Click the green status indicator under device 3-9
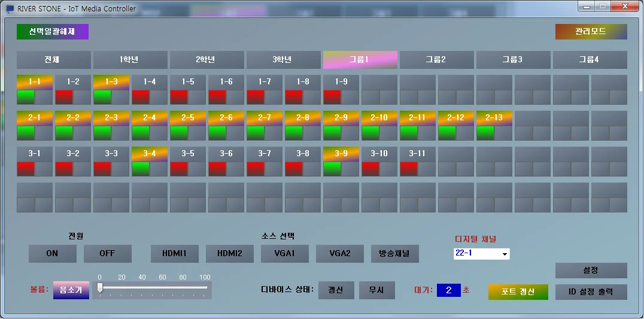 click(x=332, y=169)
